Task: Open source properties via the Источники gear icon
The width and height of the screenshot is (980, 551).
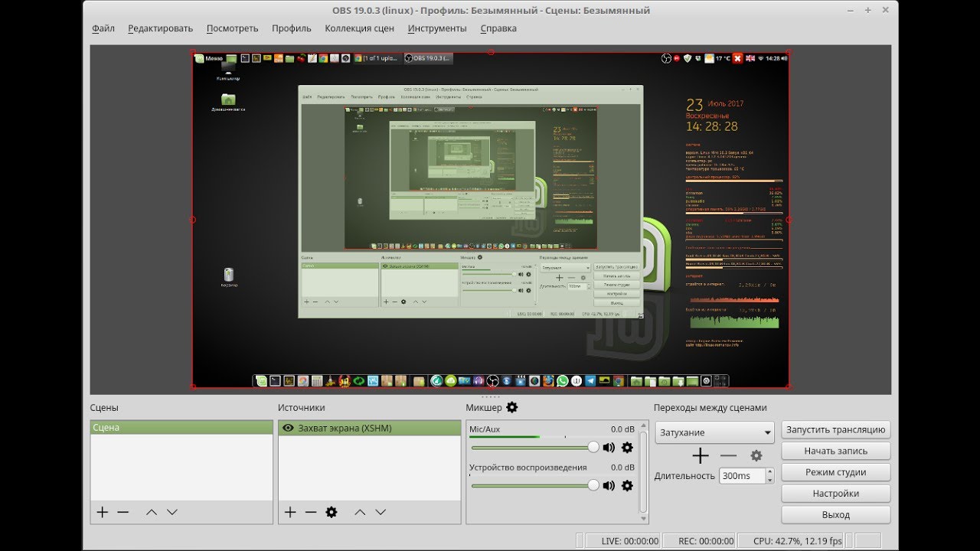Action: click(x=332, y=512)
